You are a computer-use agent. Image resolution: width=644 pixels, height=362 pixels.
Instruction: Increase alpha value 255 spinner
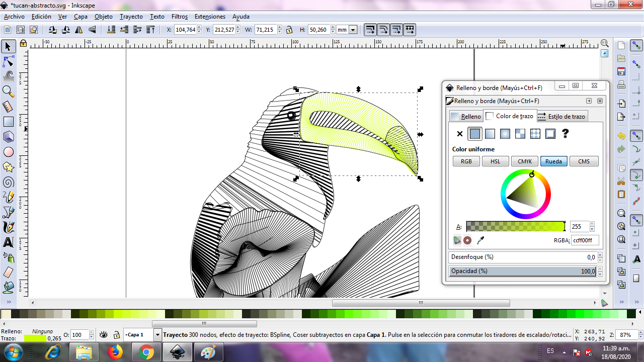pyautogui.click(x=592, y=224)
